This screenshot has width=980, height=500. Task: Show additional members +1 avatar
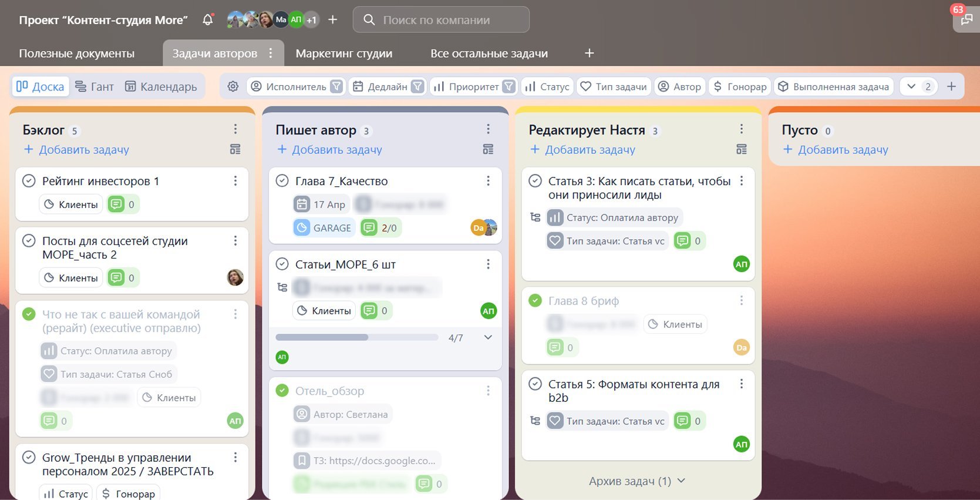click(311, 20)
